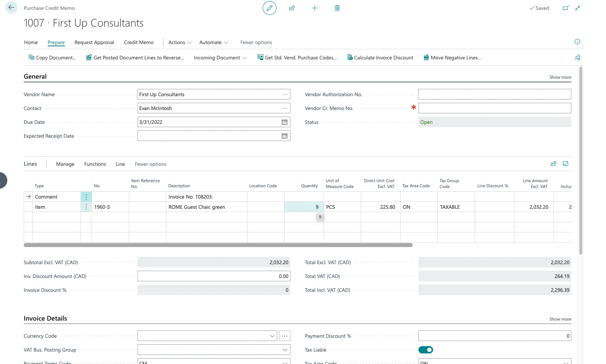
Task: Open the information panel icon
Action: coord(577,42)
